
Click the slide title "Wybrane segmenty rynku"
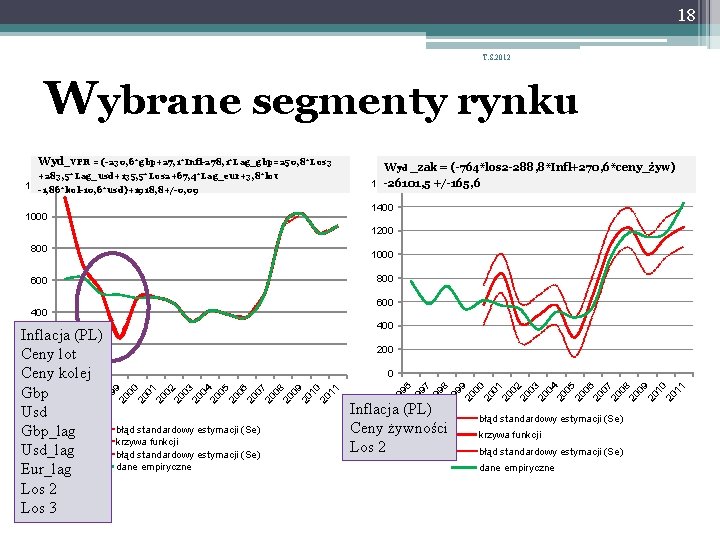click(310, 100)
